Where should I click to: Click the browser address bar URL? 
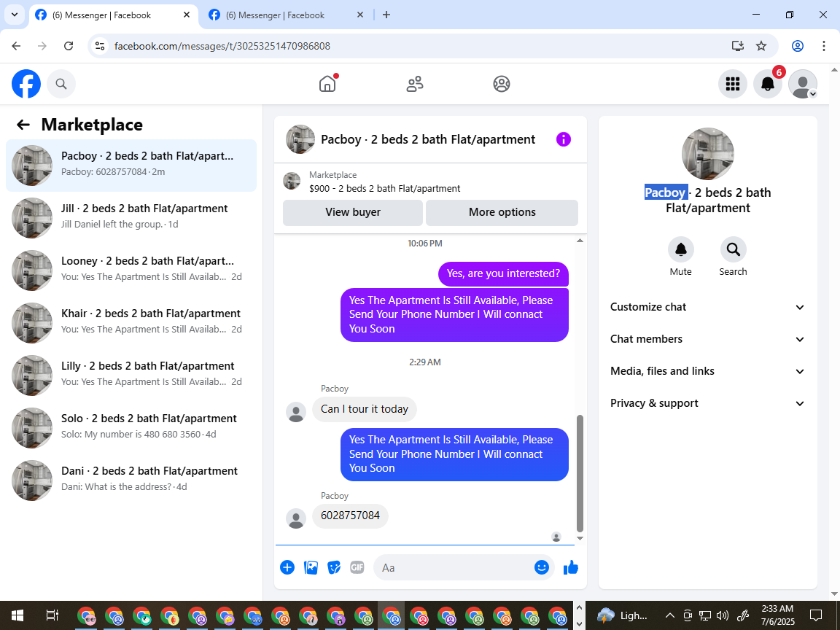222,46
